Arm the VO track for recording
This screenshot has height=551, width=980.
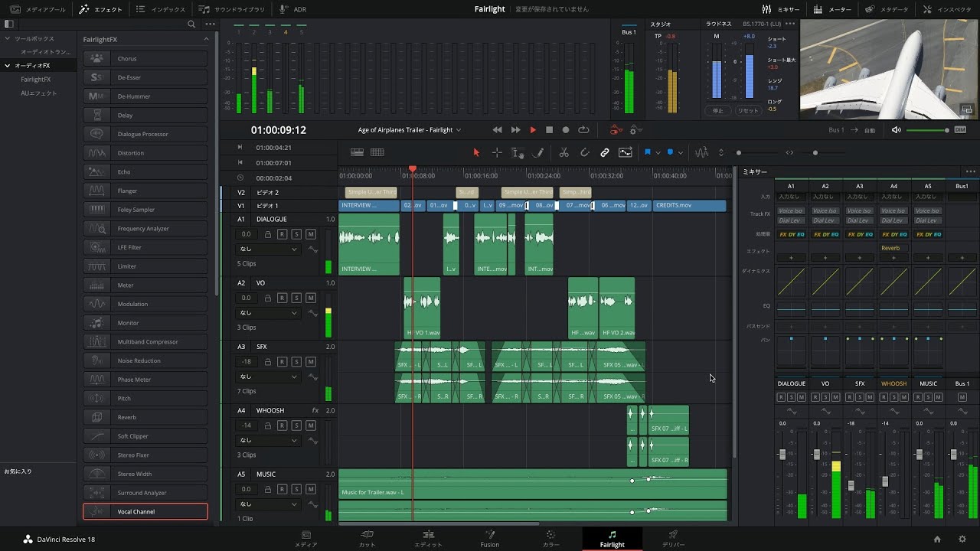(283, 298)
